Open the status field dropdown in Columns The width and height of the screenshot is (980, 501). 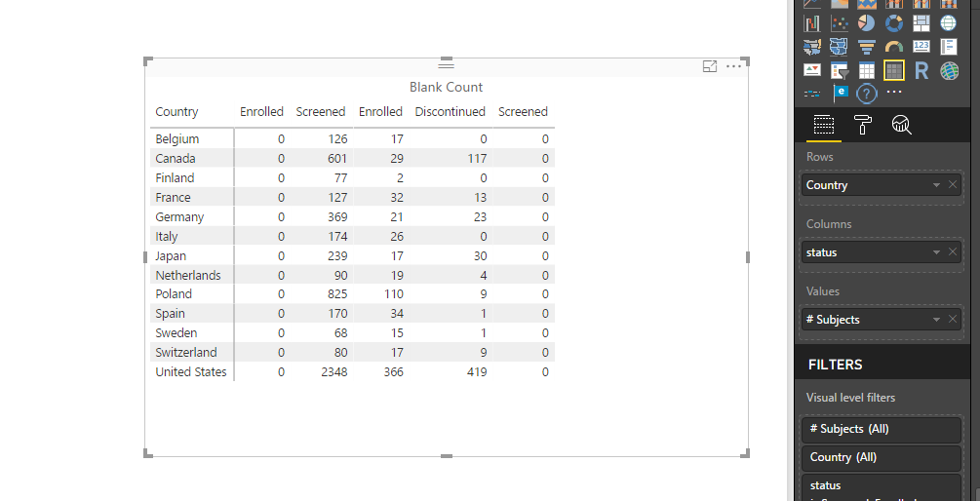coord(936,253)
